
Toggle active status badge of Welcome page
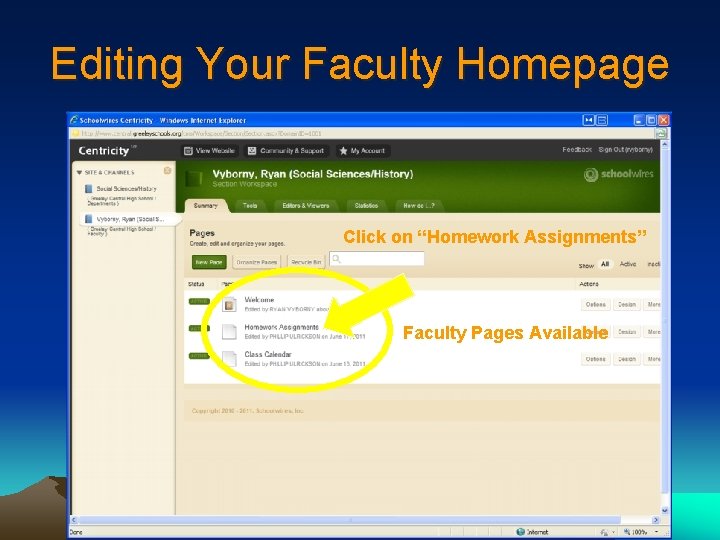(x=199, y=301)
